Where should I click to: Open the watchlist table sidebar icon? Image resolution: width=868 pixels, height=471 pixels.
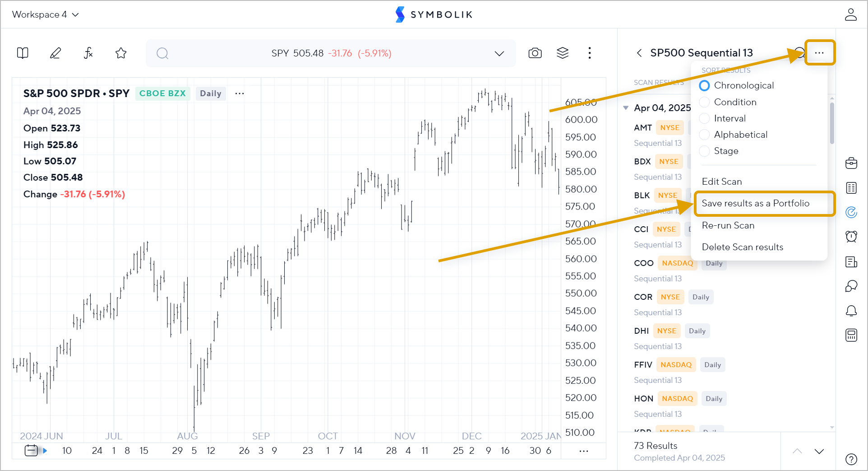851,188
